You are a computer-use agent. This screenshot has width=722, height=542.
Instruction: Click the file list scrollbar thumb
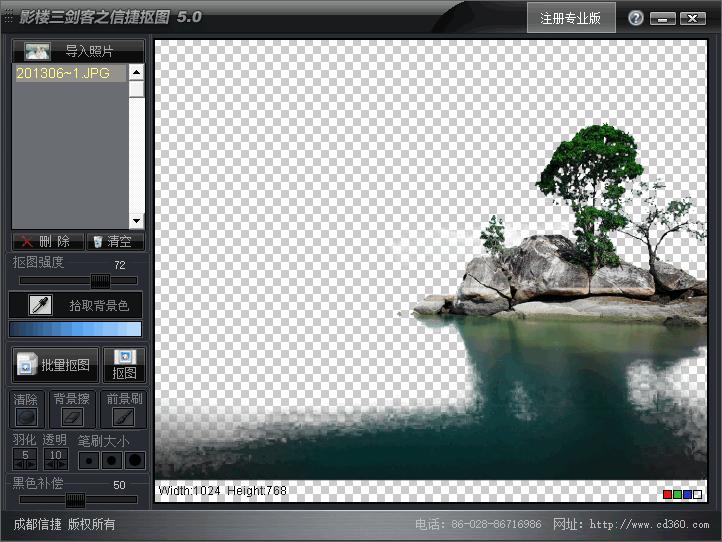coord(136,89)
